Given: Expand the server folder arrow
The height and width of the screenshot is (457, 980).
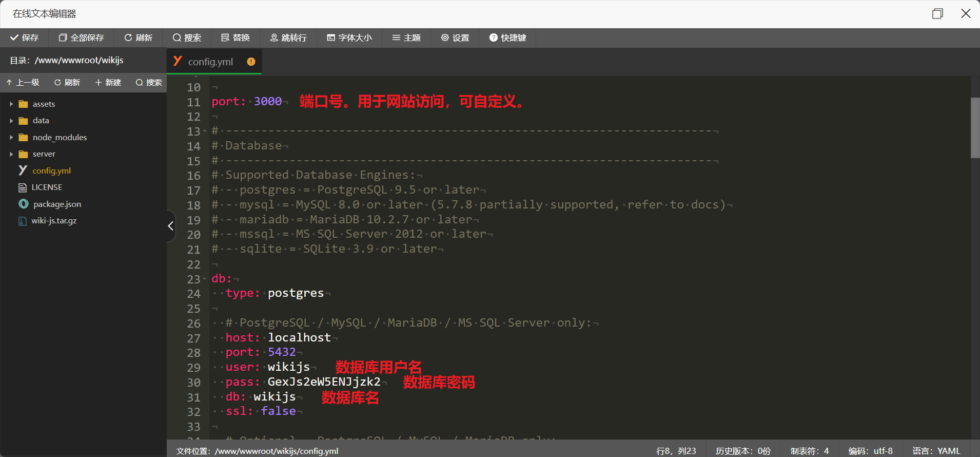Looking at the screenshot, I should coord(11,154).
